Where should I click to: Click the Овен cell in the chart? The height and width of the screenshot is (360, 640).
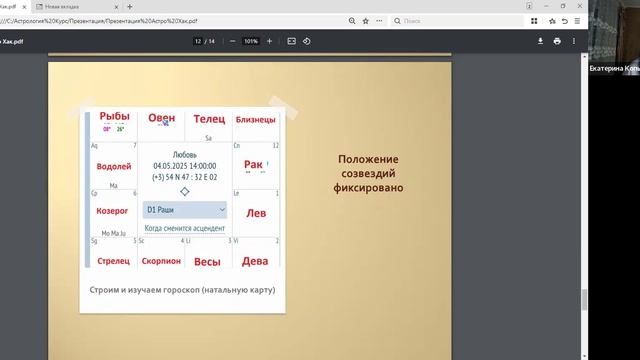[x=161, y=127]
